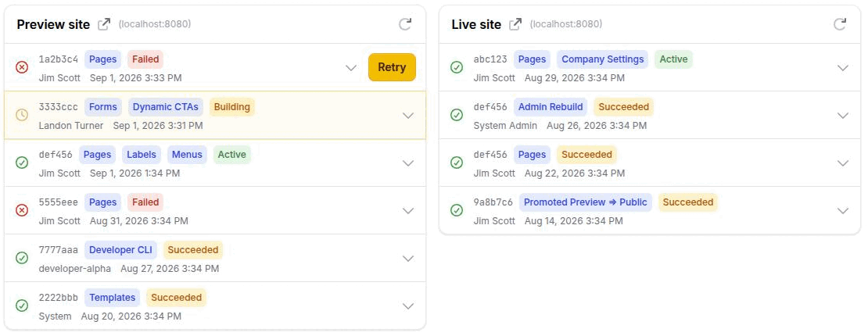Viewport: 868px width, 336px height.
Task: Click the Forms tag on 3333ccc
Action: click(x=103, y=107)
